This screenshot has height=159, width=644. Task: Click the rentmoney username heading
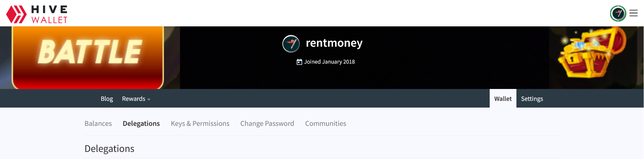(334, 43)
